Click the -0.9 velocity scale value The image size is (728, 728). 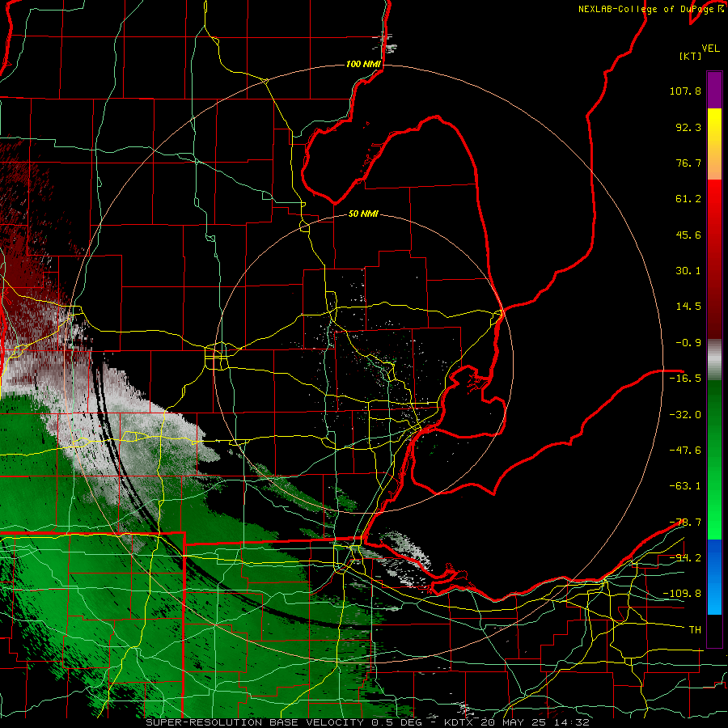coord(688,343)
